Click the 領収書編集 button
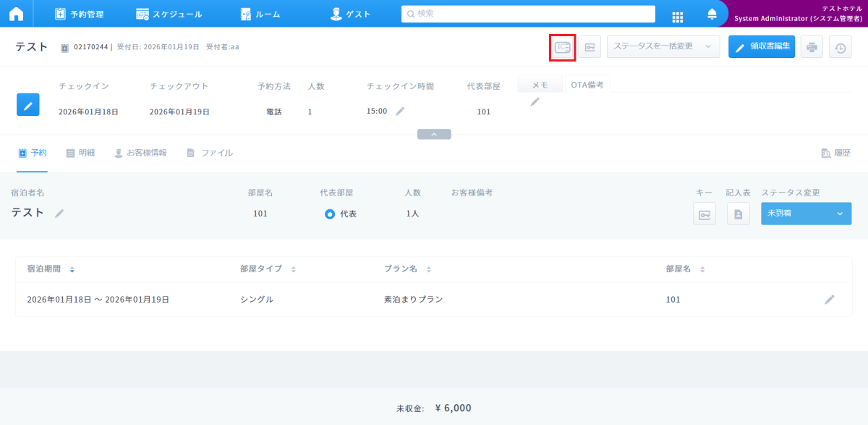The image size is (868, 425). 762,47
